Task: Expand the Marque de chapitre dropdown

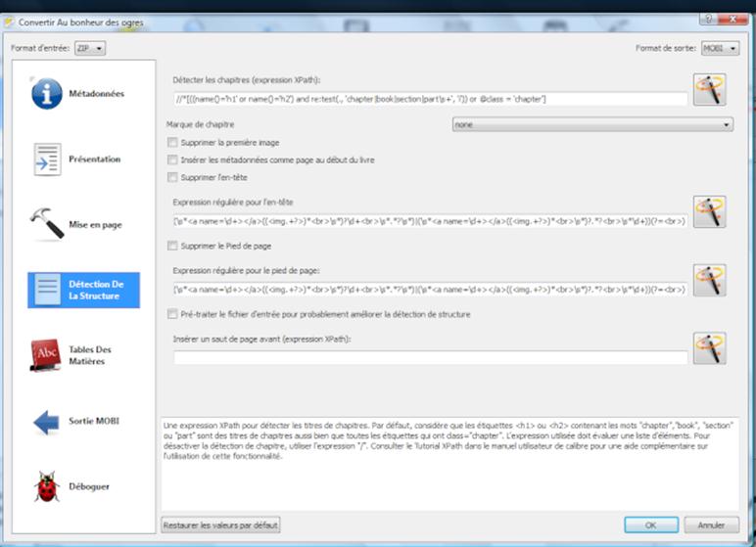Action: coord(592,124)
